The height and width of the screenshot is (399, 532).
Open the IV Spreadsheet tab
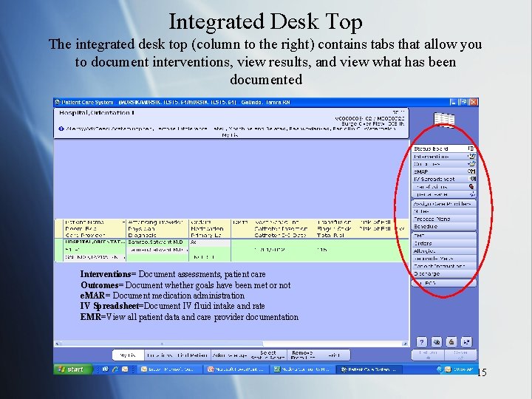(444, 179)
